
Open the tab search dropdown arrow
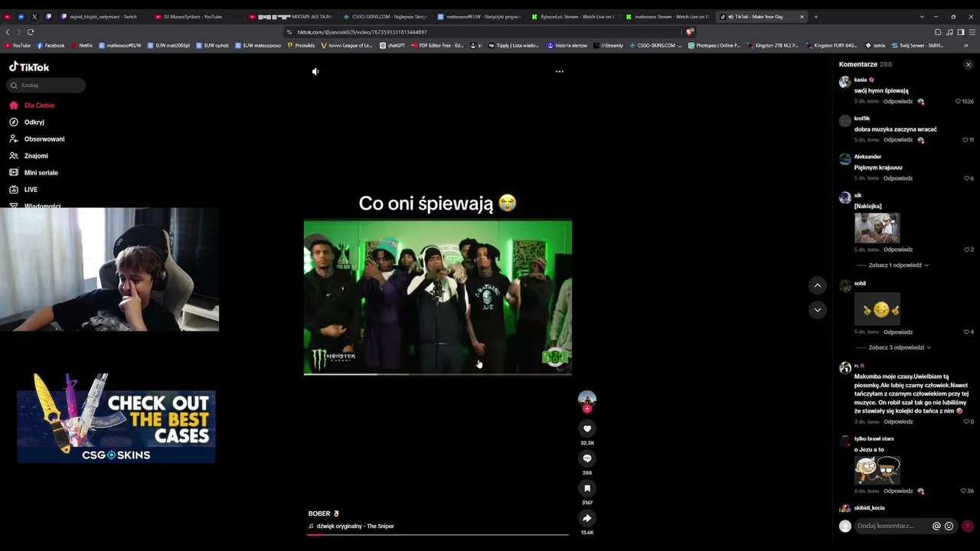coord(922,17)
